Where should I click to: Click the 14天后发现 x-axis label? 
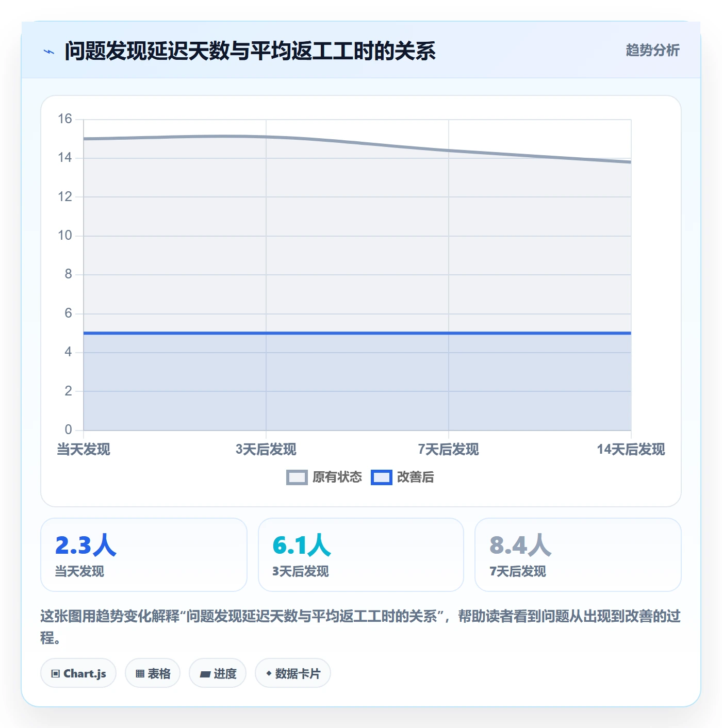click(631, 450)
